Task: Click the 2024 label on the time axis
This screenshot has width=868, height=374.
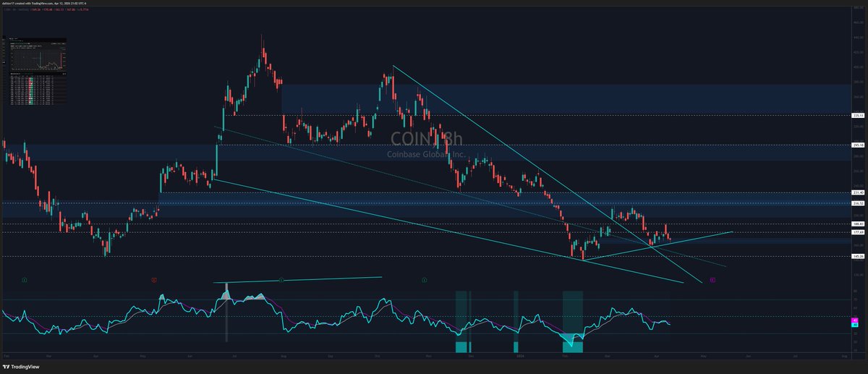Action: coord(519,356)
